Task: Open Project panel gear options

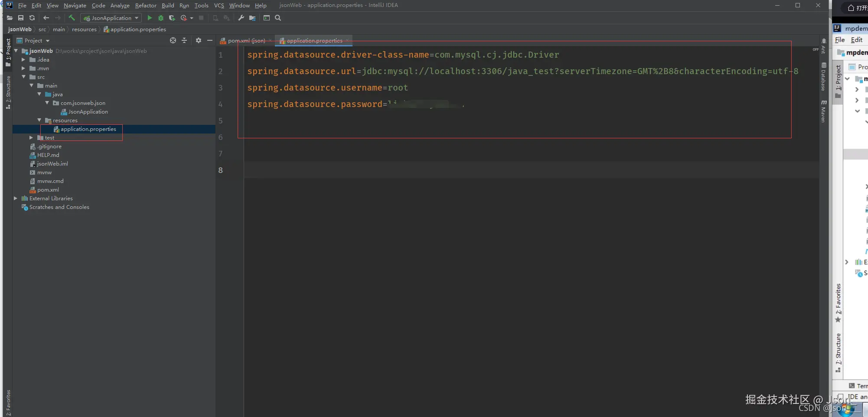Action: tap(199, 40)
